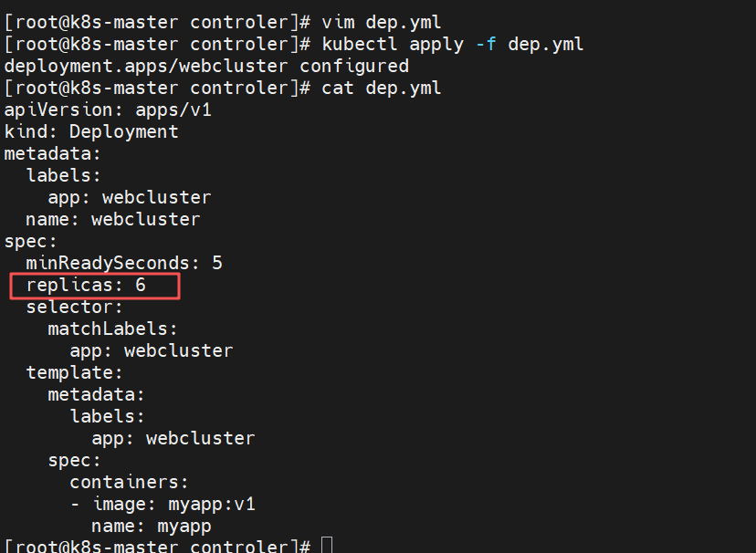Click the 'template:' key

tap(75, 373)
